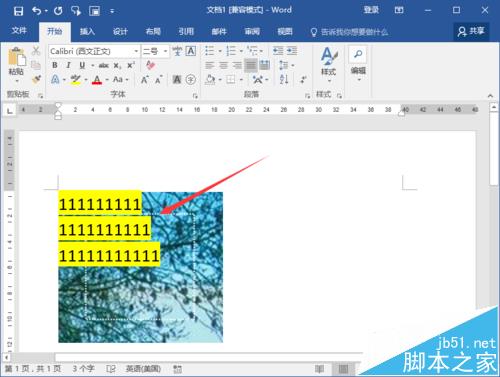500x377 pixels.
Task: Toggle justified paragraph alignment
Action: (251, 65)
